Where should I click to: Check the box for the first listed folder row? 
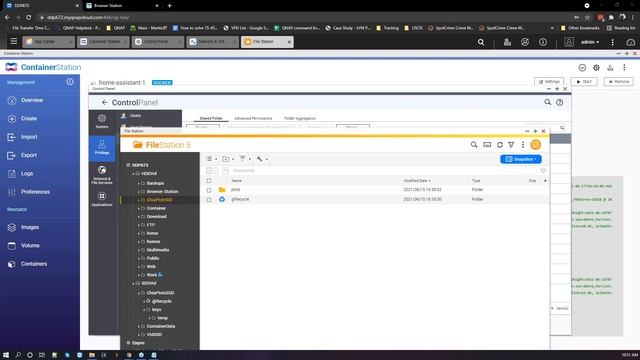click(209, 190)
